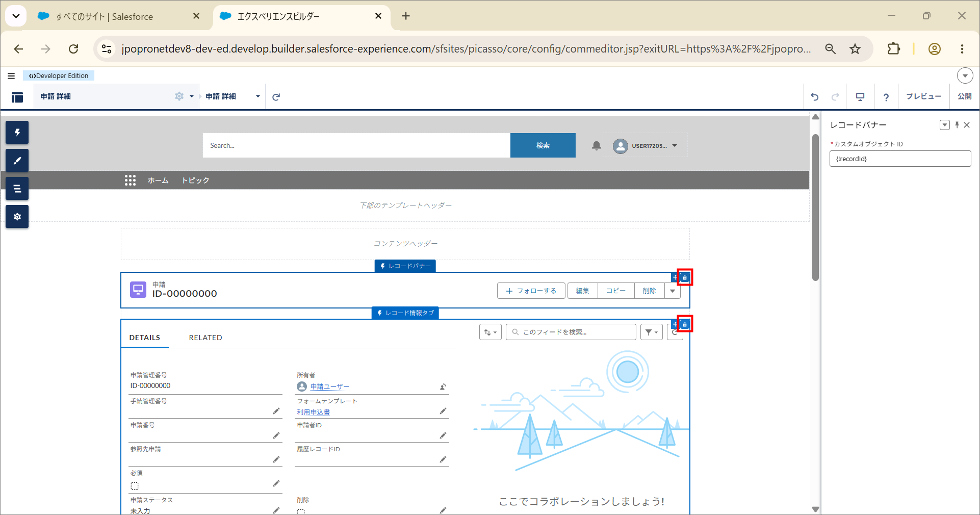The image size is (980, 515).
Task: Open the Help question mark menu
Action: 886,97
